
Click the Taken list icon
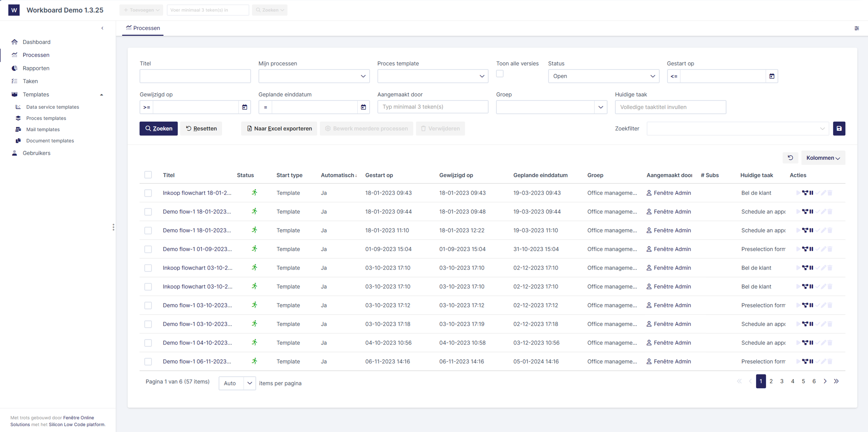coord(14,81)
